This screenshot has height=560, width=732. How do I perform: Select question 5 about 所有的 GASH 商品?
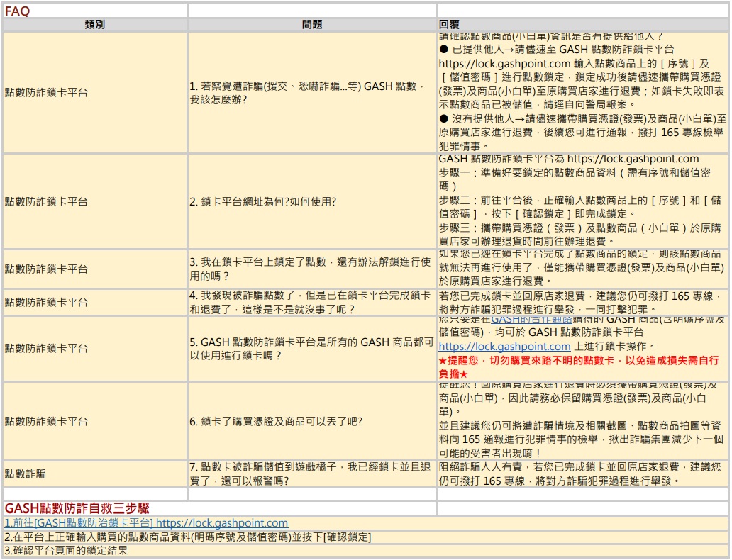tap(312, 349)
